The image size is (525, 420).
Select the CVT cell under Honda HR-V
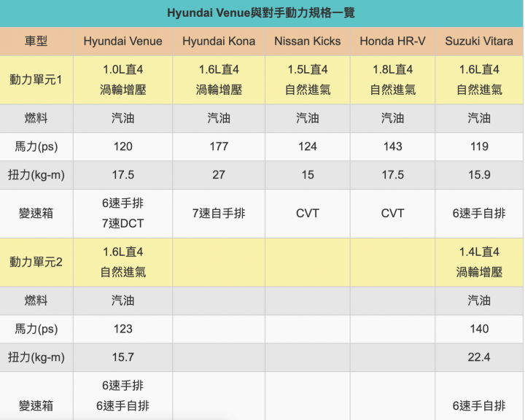392,213
